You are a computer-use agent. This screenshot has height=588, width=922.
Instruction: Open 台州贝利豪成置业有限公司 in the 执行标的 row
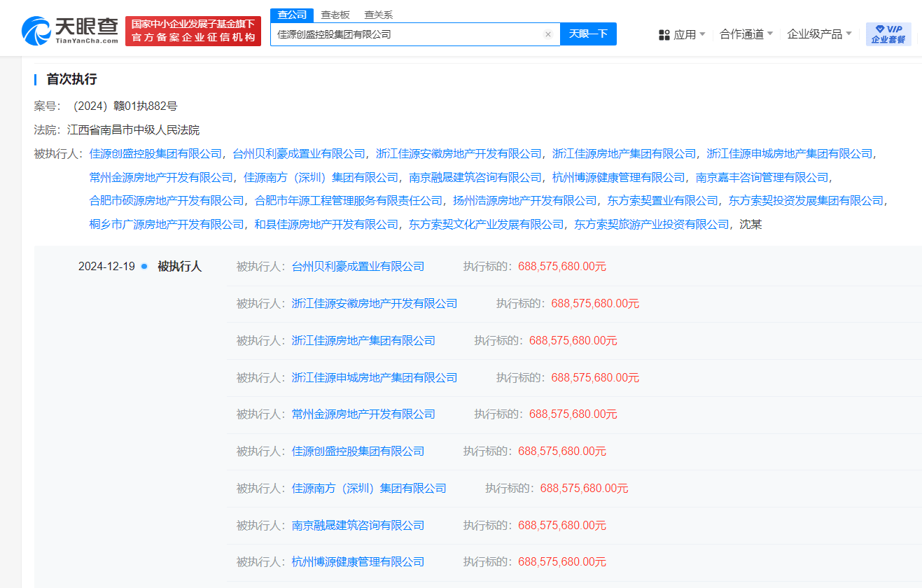[x=358, y=266]
